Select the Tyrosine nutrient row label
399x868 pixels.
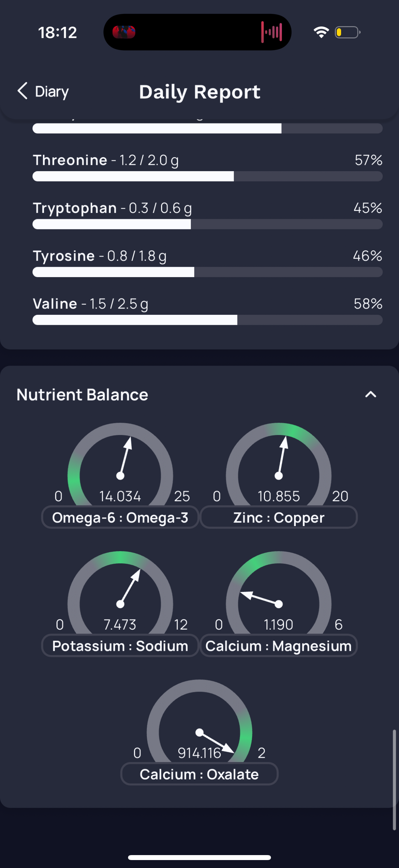[x=100, y=256]
